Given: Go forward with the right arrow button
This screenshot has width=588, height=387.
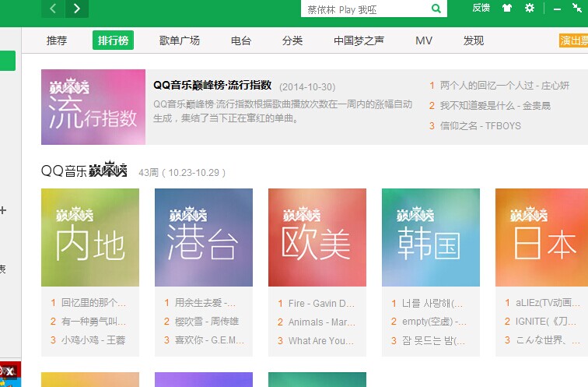Looking at the screenshot, I should [77, 9].
